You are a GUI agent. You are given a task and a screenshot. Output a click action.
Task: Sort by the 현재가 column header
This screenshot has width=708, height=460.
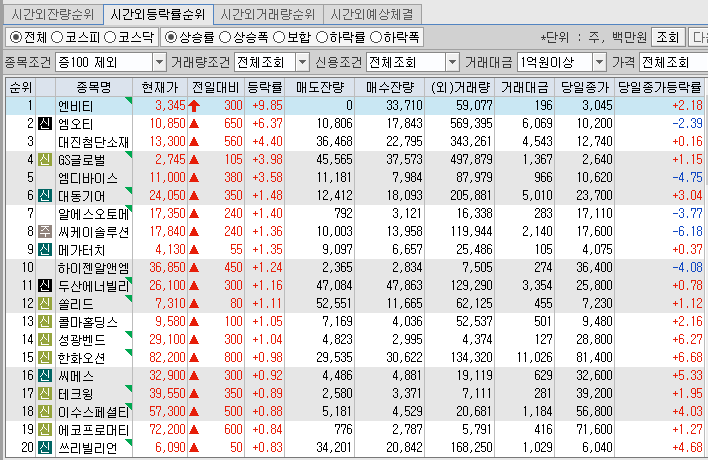[160, 87]
